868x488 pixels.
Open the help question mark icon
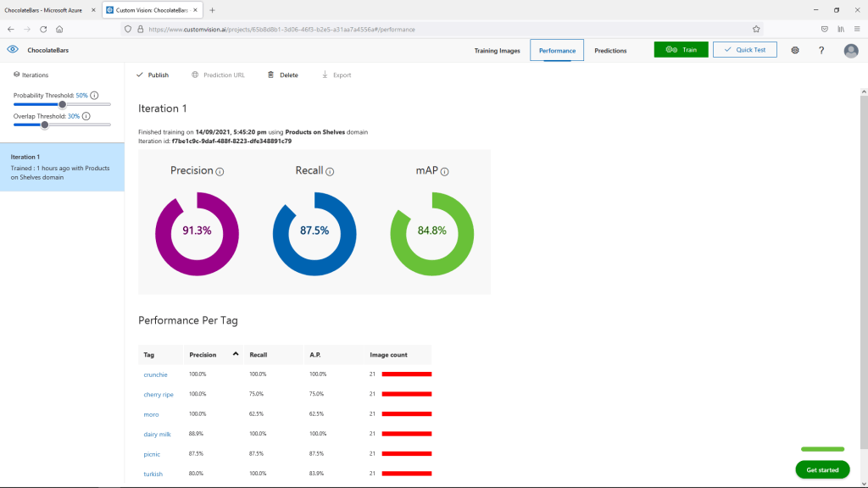coord(821,50)
